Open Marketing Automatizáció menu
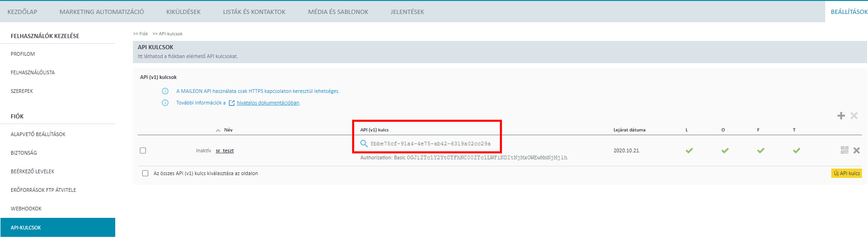 (102, 12)
